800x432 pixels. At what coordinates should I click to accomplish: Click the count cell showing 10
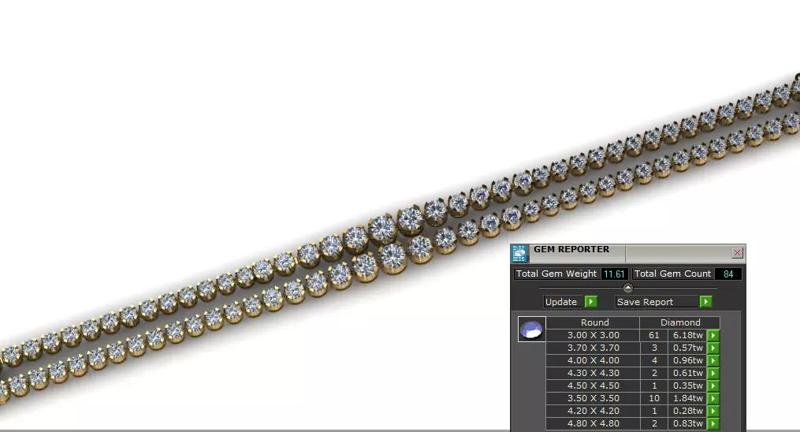654,398
